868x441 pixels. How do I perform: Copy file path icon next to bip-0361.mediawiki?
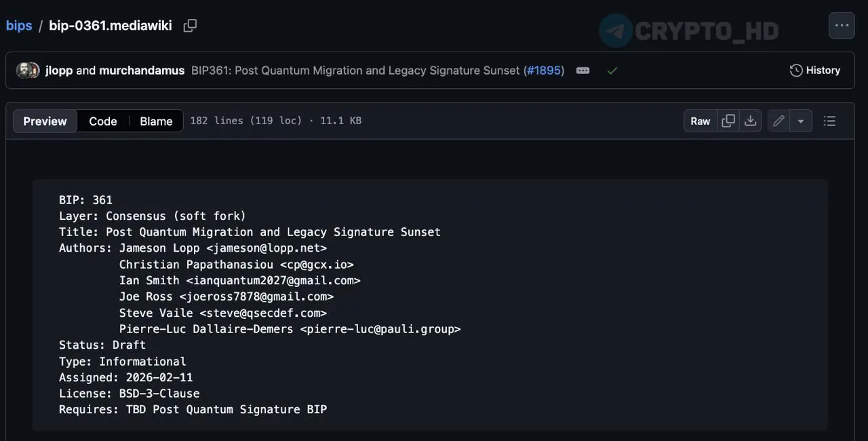tap(191, 26)
